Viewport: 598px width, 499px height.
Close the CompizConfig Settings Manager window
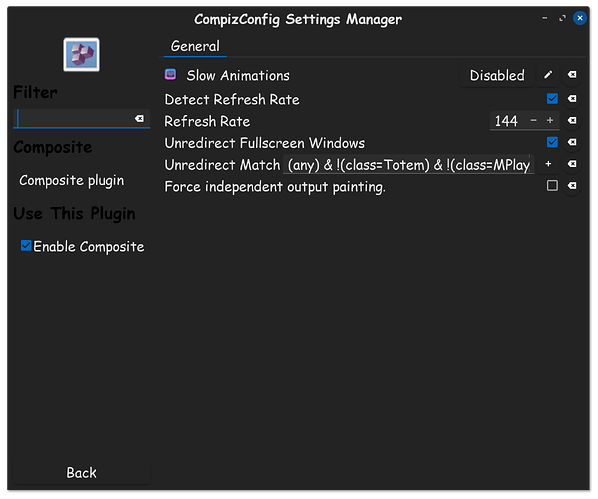580,18
